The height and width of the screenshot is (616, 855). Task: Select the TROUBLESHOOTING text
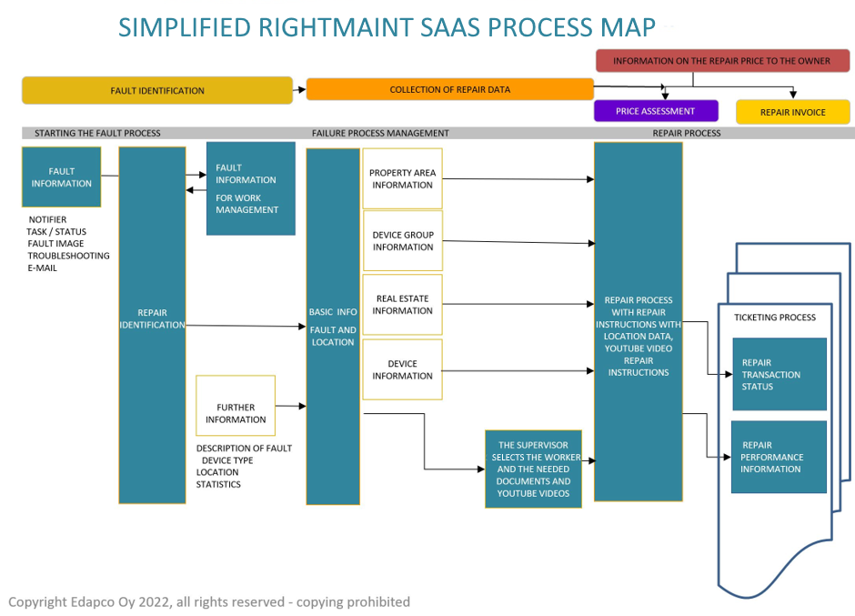(x=69, y=256)
